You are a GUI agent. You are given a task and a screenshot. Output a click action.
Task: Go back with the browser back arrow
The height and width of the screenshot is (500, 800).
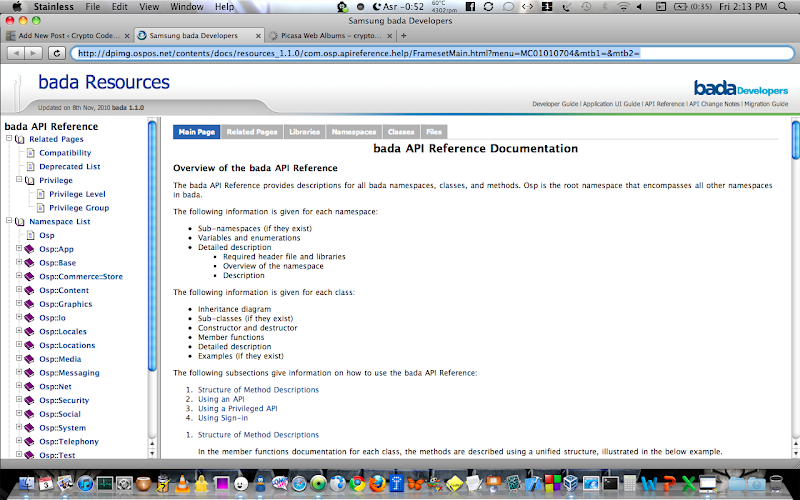[x=16, y=53]
